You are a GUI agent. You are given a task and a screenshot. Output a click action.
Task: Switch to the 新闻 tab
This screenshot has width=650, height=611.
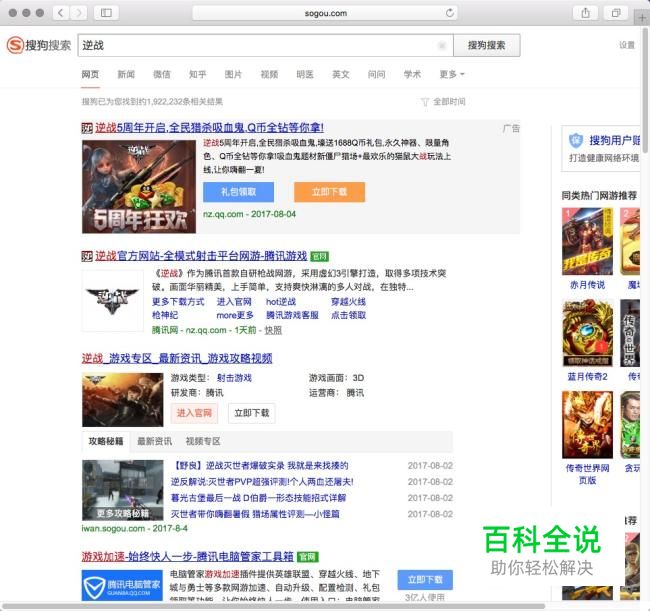pos(126,74)
